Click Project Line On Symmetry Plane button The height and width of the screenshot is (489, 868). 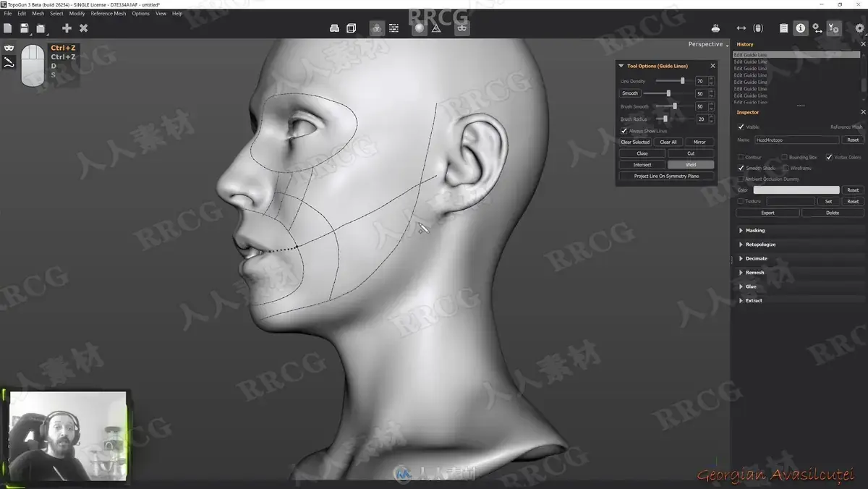point(666,176)
